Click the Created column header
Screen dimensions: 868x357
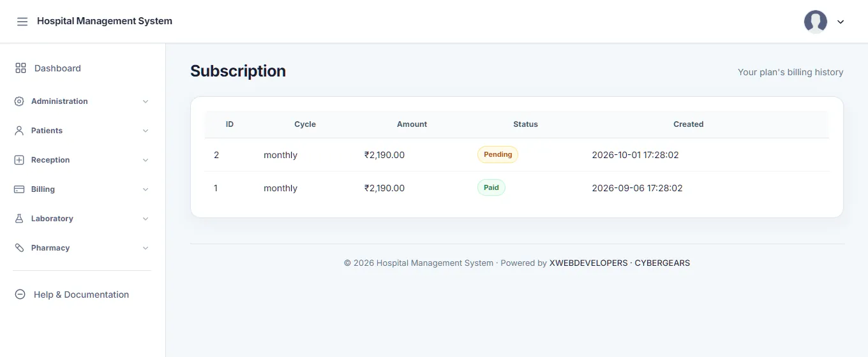(x=688, y=124)
